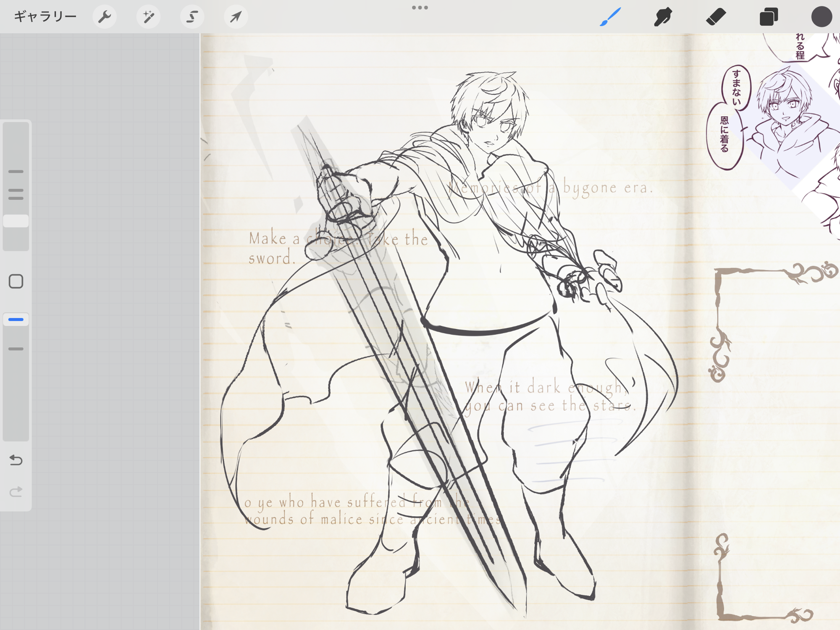Tap the blue opacity slider handle
Viewport: 840px width, 630px height.
tap(16, 320)
